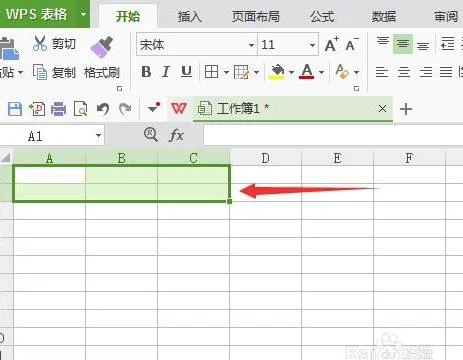Open font group dialog launcher
The width and height of the screenshot is (463, 360).
pos(356,89)
